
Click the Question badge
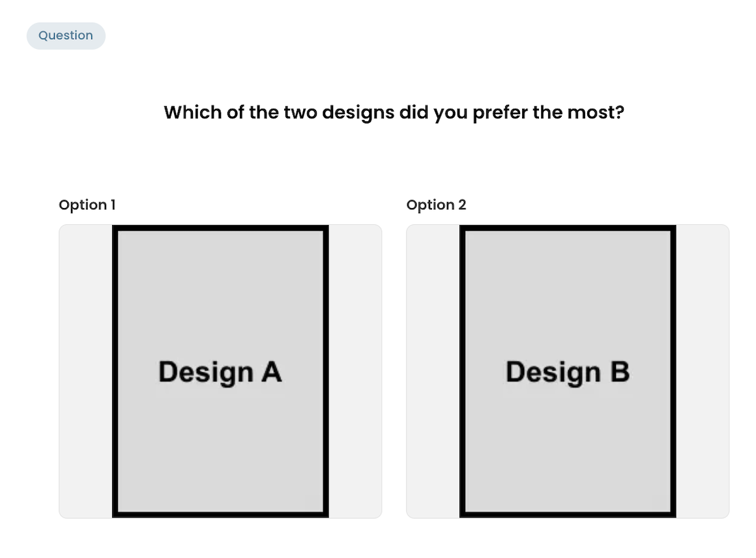tap(66, 36)
